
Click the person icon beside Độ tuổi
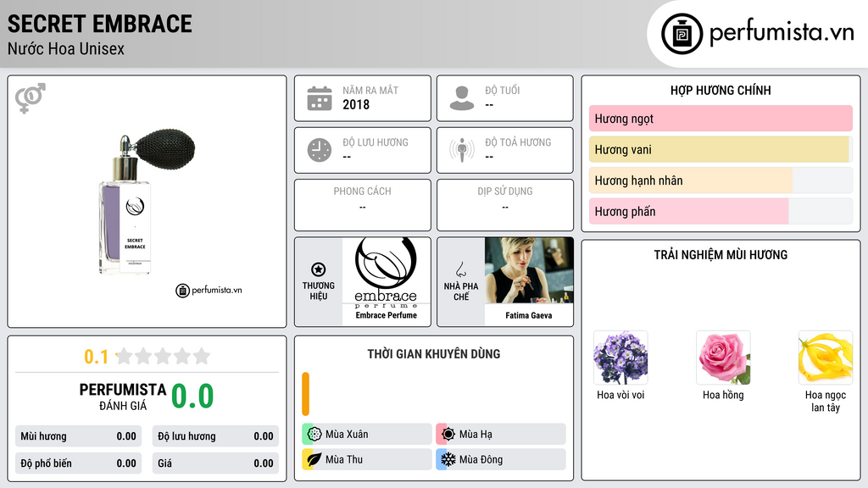click(462, 98)
